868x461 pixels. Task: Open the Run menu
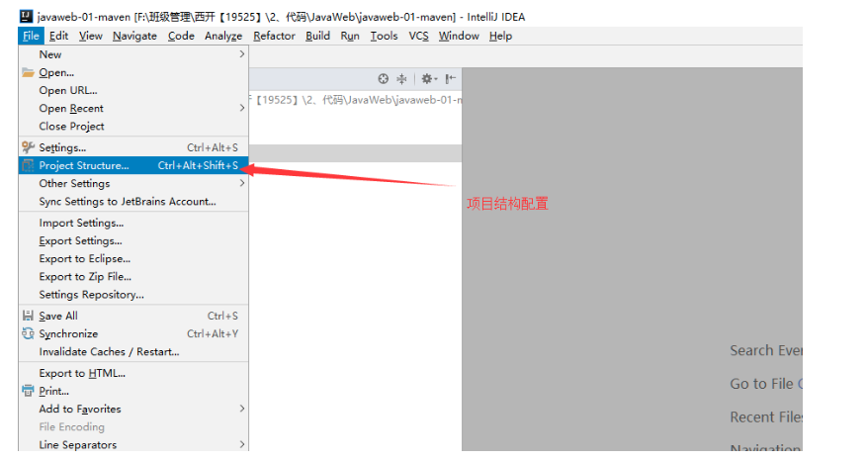click(x=350, y=36)
